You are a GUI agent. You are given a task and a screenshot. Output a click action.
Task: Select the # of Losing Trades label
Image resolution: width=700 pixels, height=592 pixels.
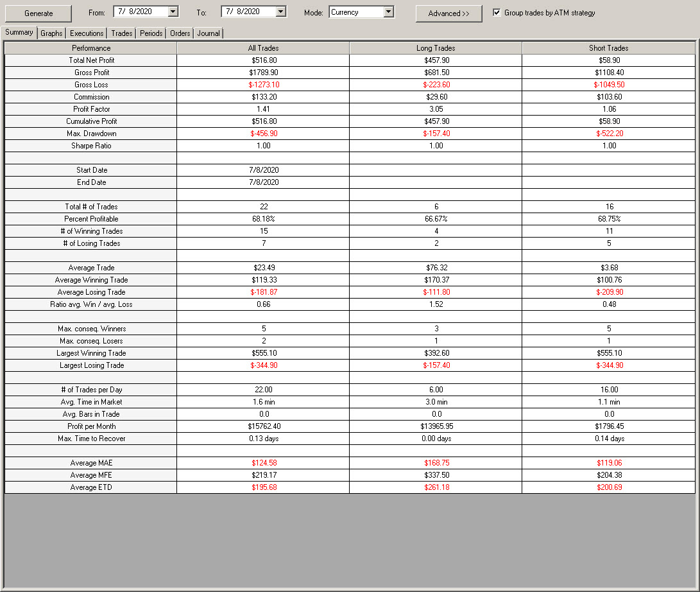[91, 243]
